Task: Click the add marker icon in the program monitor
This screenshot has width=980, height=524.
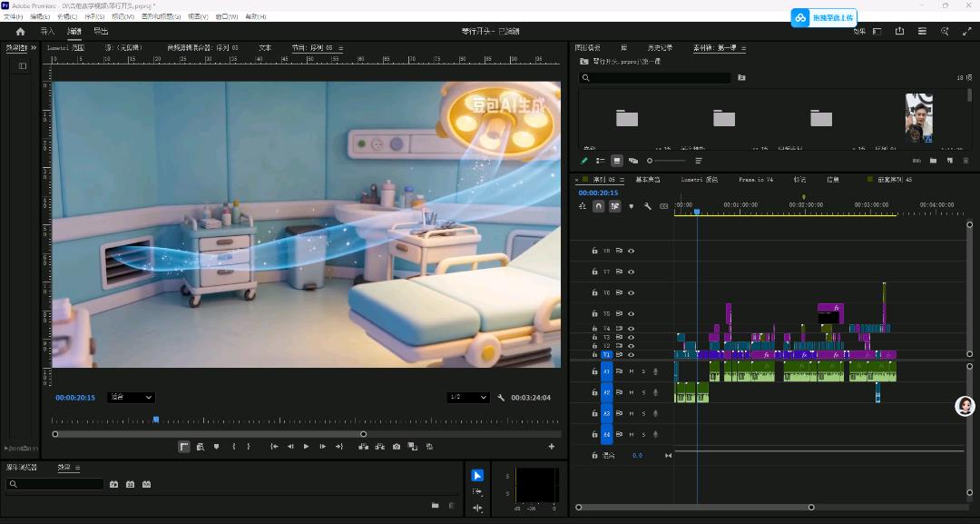Action: [x=218, y=446]
